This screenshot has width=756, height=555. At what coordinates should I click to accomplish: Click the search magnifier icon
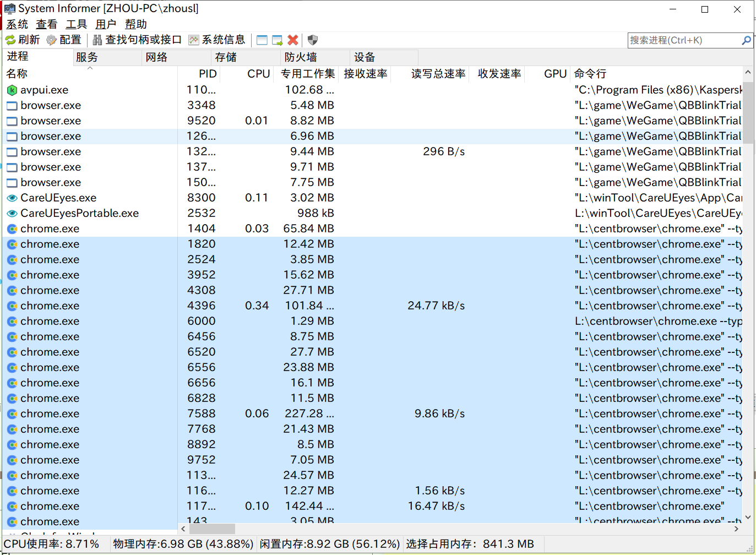[746, 40]
